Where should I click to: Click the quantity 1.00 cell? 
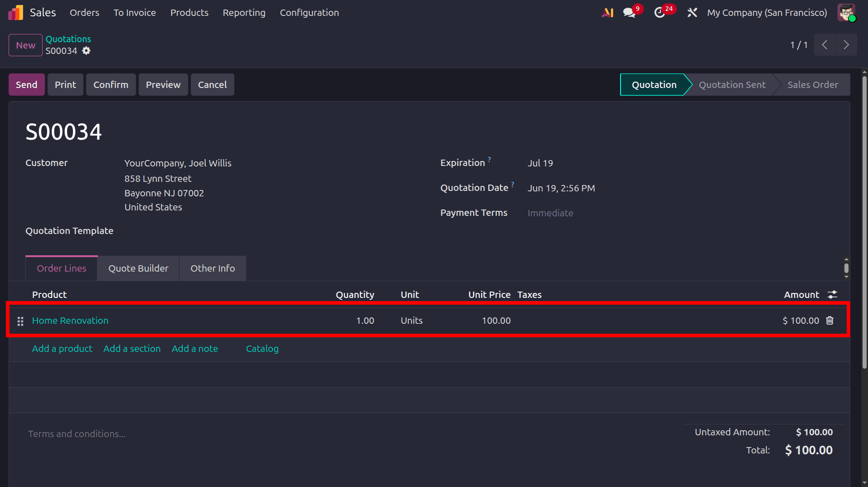click(365, 321)
